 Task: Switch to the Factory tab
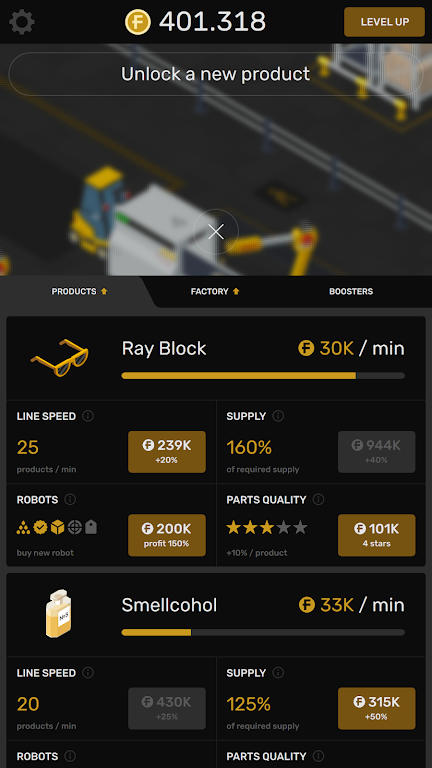[x=215, y=291]
